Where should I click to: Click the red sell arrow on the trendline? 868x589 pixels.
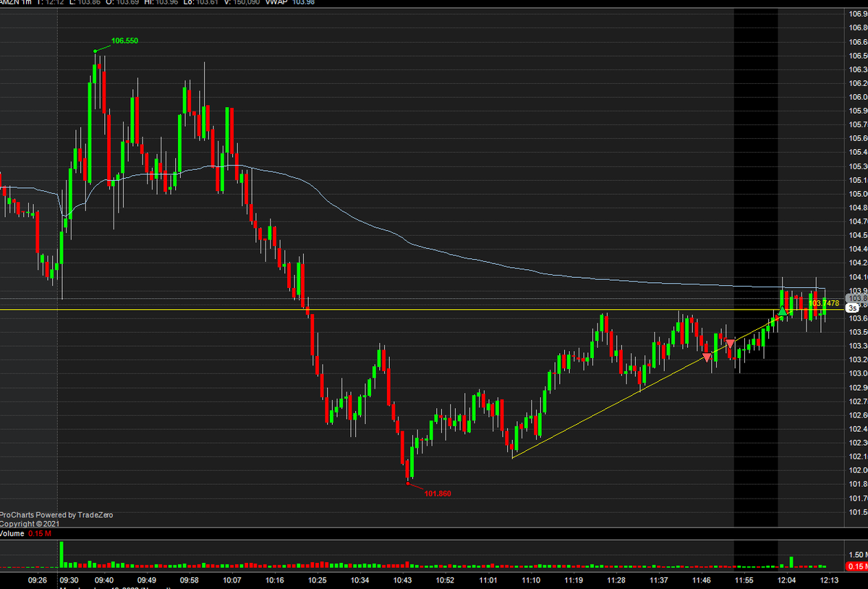(707, 356)
